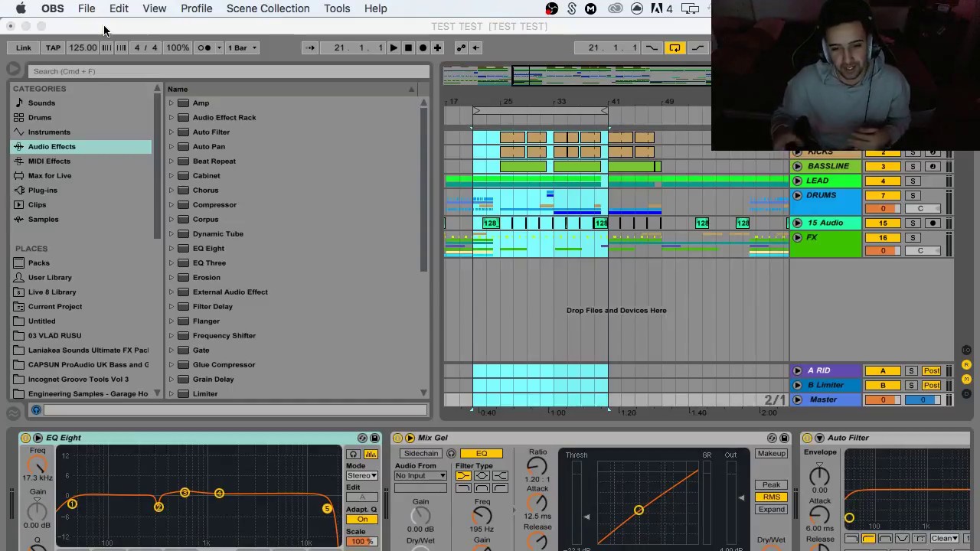The width and height of the screenshot is (980, 551).
Task: Solo the LEAD track
Action: [x=913, y=181]
